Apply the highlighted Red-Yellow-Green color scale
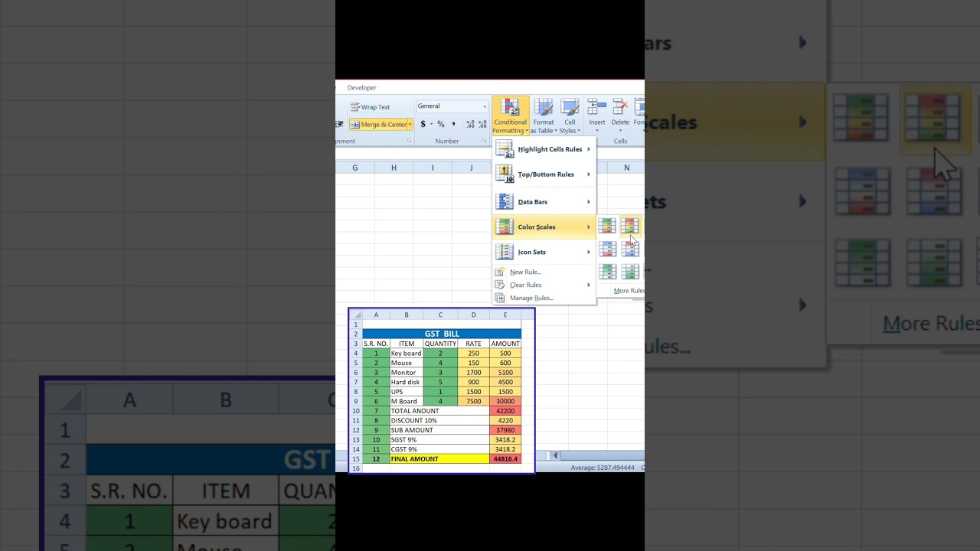Image resolution: width=980 pixels, height=551 pixels. (629, 225)
